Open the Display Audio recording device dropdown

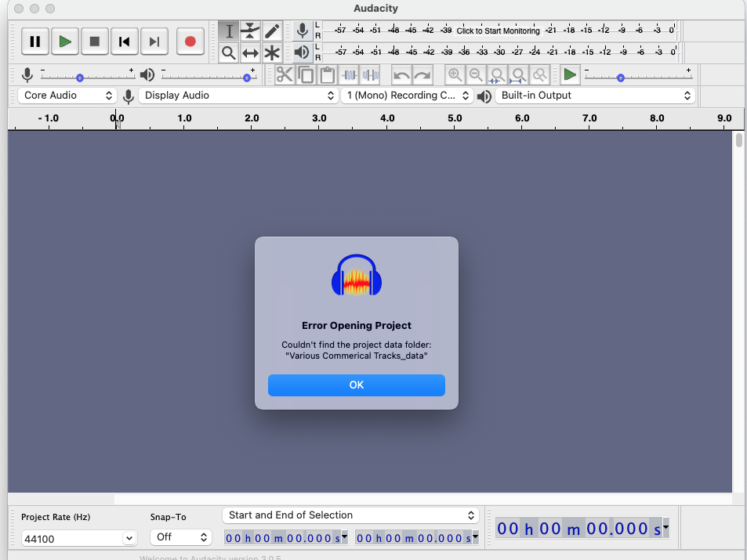tap(238, 96)
